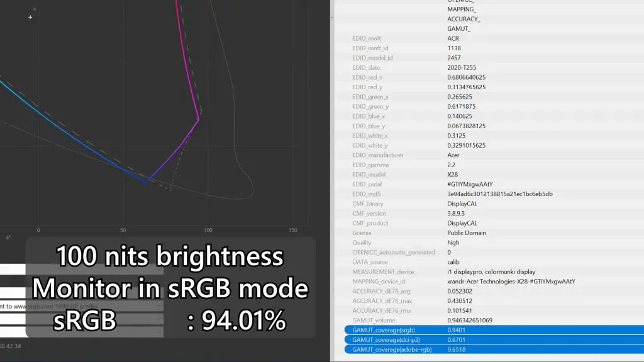Select the GAMUT_ value near the list top
Image resolution: width=644 pixels, height=362 pixels.
[x=458, y=29]
